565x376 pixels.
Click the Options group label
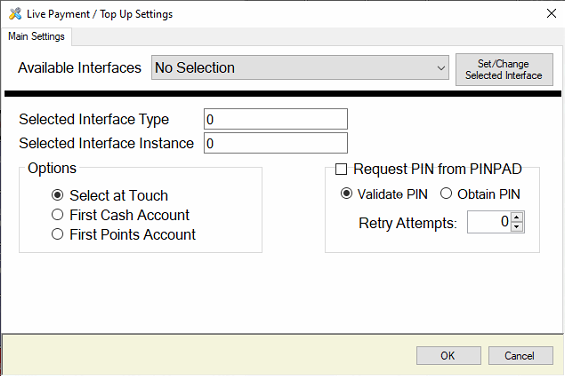(52, 168)
